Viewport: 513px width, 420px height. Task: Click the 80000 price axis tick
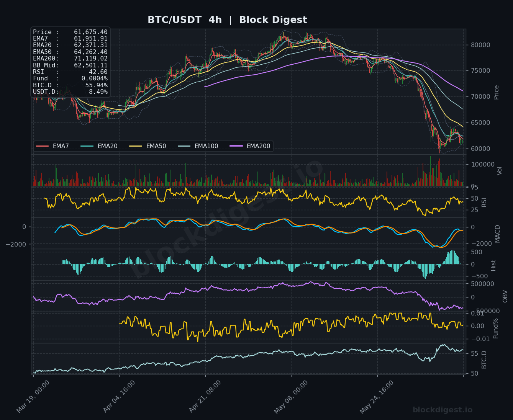480,45
